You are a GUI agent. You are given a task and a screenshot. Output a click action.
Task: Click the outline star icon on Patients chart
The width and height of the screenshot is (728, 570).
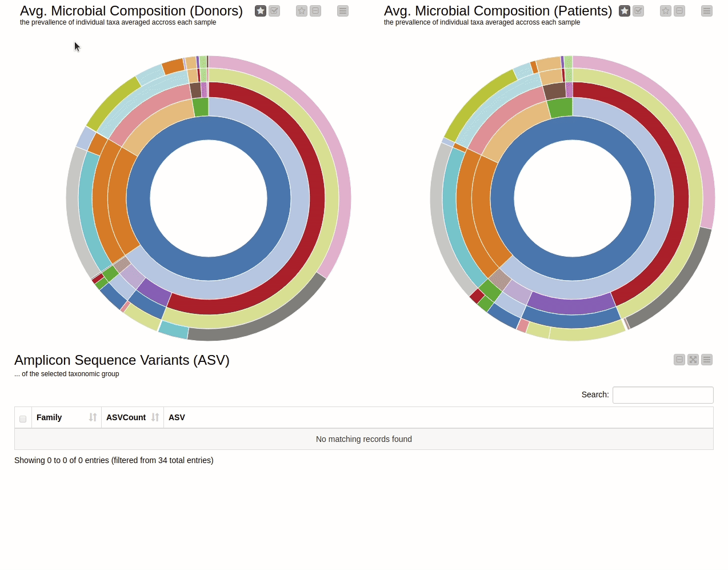tap(666, 11)
